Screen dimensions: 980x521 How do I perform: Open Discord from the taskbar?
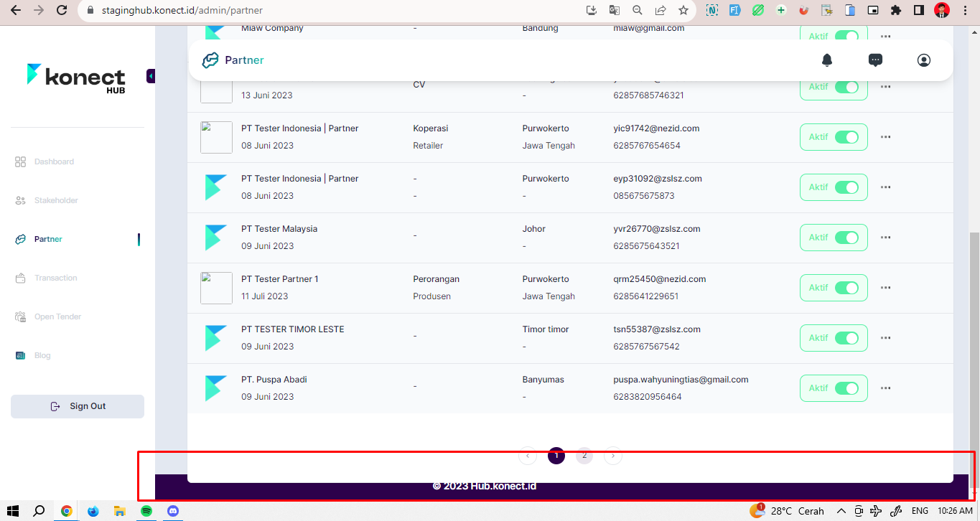[172, 511]
